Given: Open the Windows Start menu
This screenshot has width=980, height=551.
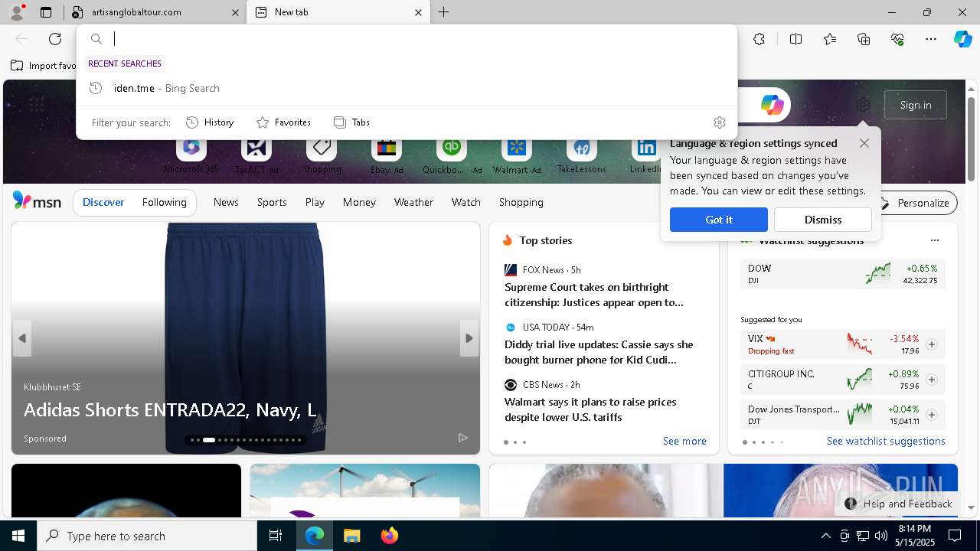Looking at the screenshot, I should point(18,536).
